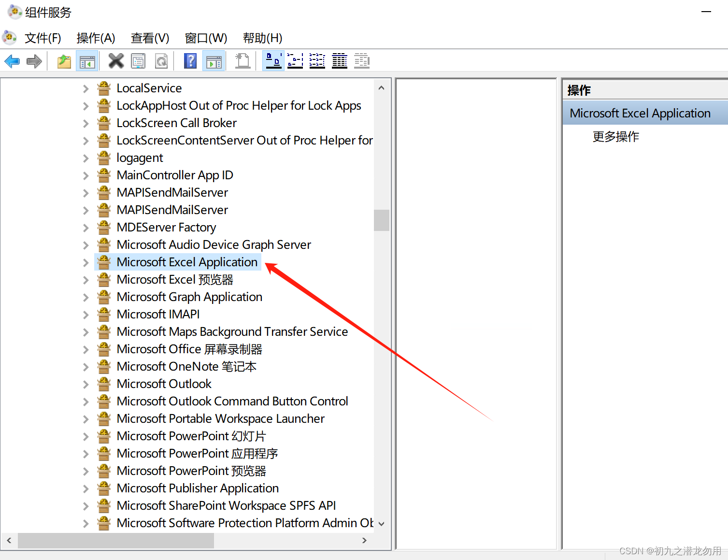Toggle the Show/Hide Action Pane toolbar icon

[214, 61]
